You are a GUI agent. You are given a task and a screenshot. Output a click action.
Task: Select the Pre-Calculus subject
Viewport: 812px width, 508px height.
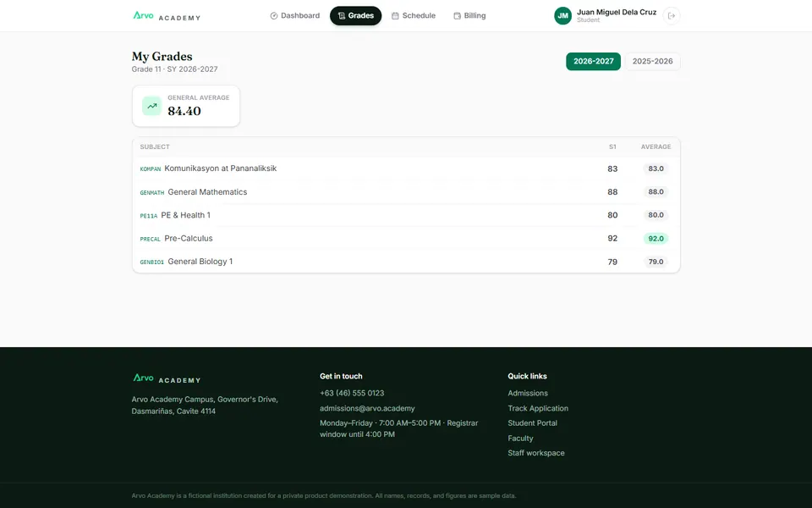[x=189, y=239]
